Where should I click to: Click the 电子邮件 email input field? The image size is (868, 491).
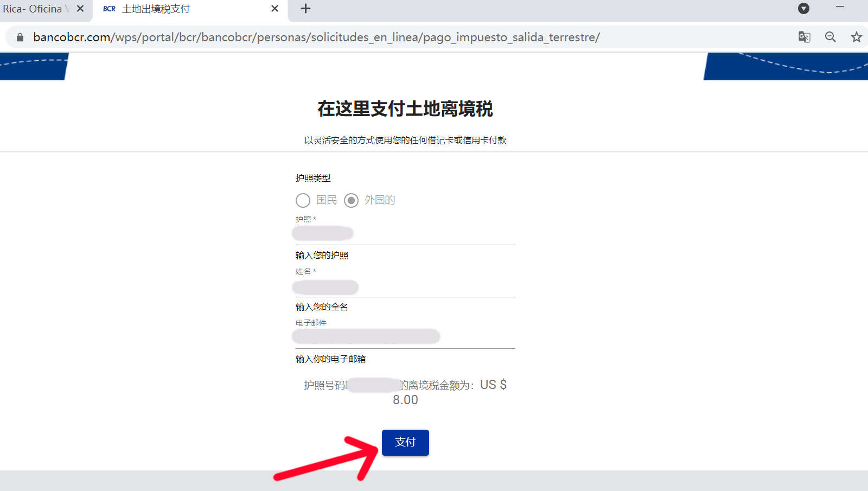pos(405,337)
